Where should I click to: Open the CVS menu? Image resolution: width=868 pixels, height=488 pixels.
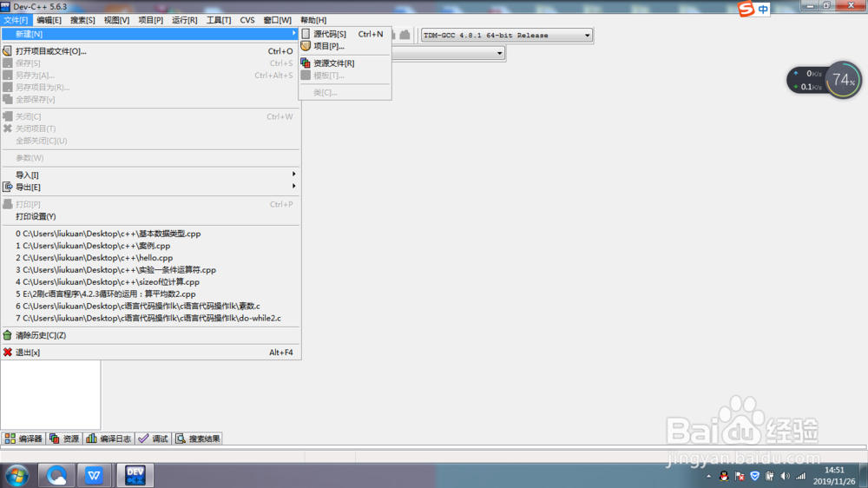coord(247,20)
